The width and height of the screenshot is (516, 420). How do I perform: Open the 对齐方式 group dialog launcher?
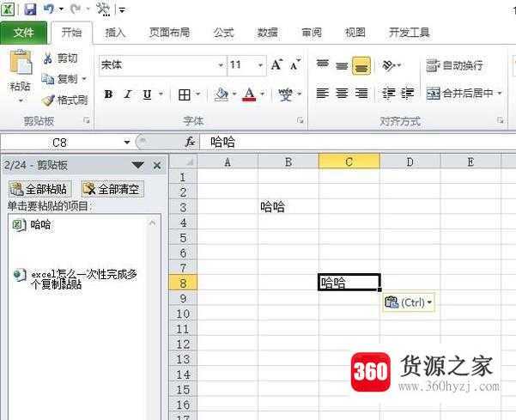tap(501, 120)
